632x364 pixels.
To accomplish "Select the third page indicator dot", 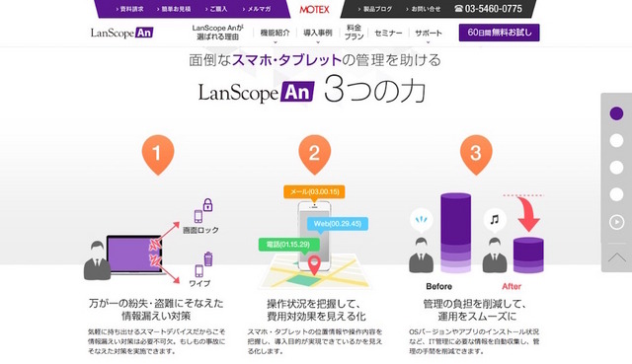I will 616,167.
